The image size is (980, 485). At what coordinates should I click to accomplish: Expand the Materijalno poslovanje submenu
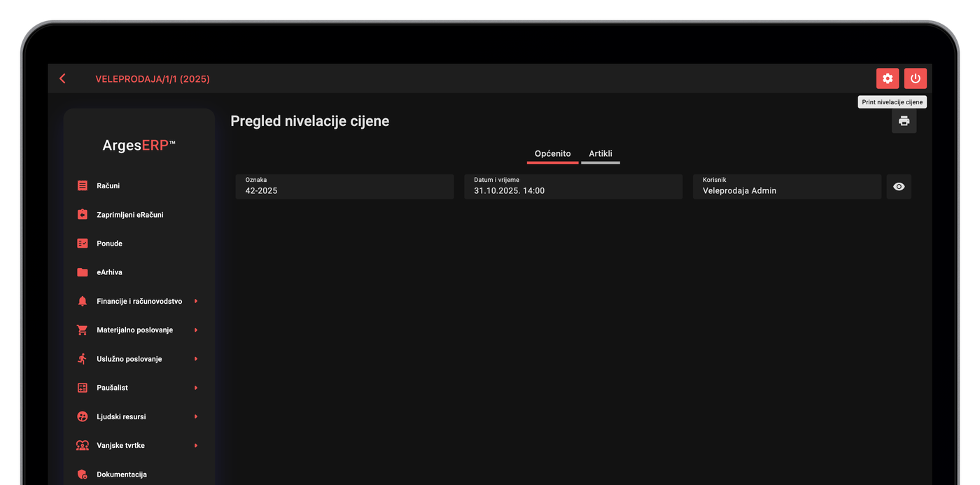coord(196,330)
